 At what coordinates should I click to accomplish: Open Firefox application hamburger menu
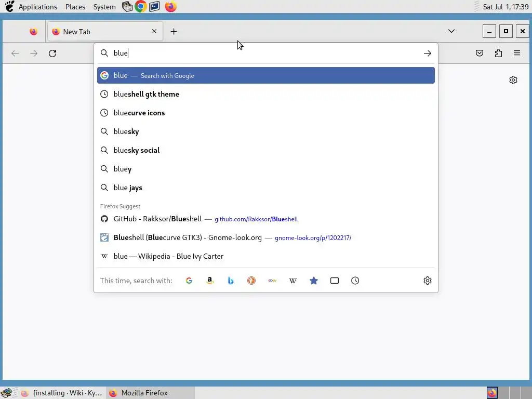click(x=517, y=53)
